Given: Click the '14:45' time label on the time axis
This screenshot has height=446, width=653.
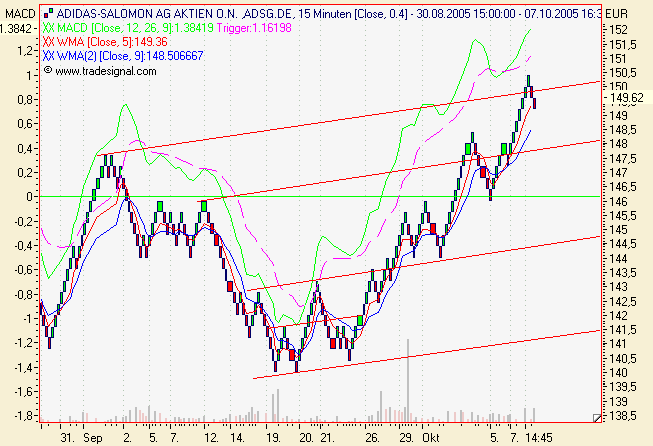Looking at the screenshot, I should tap(539, 438).
